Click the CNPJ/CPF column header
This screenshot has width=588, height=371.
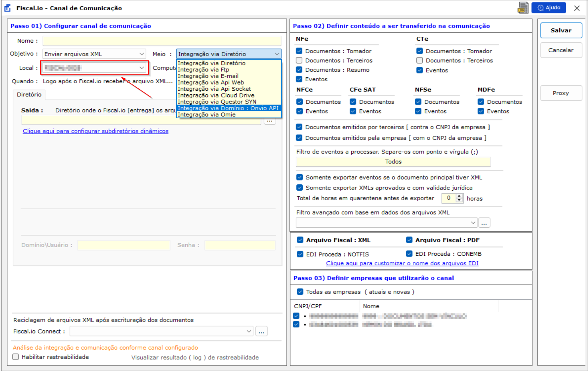tap(308, 306)
